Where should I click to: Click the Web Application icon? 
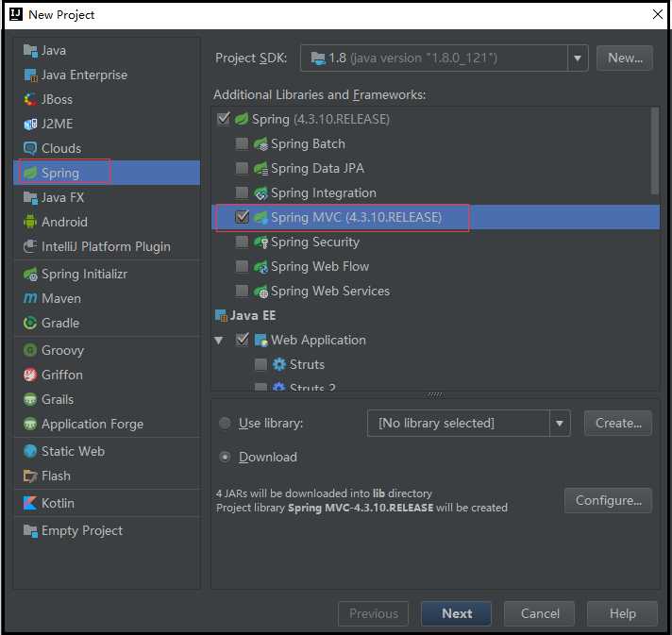pos(261,341)
